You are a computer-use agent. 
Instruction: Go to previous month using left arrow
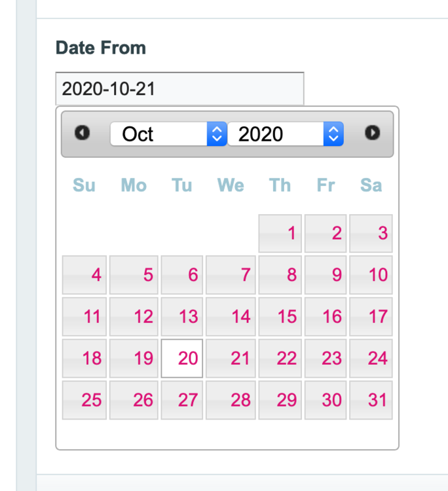coord(82,133)
